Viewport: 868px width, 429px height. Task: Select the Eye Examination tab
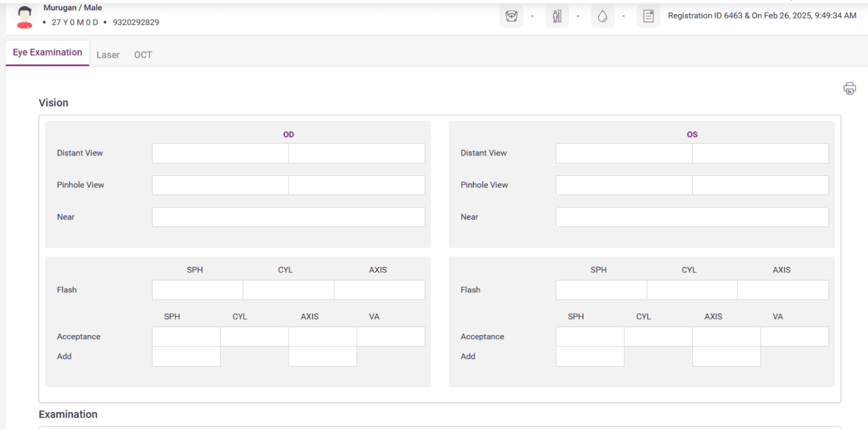tap(47, 52)
